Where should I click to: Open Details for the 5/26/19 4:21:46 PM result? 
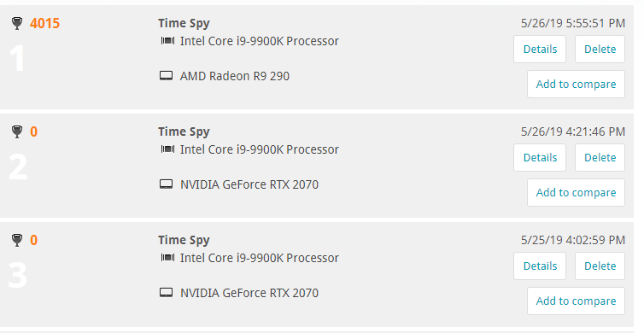point(540,158)
